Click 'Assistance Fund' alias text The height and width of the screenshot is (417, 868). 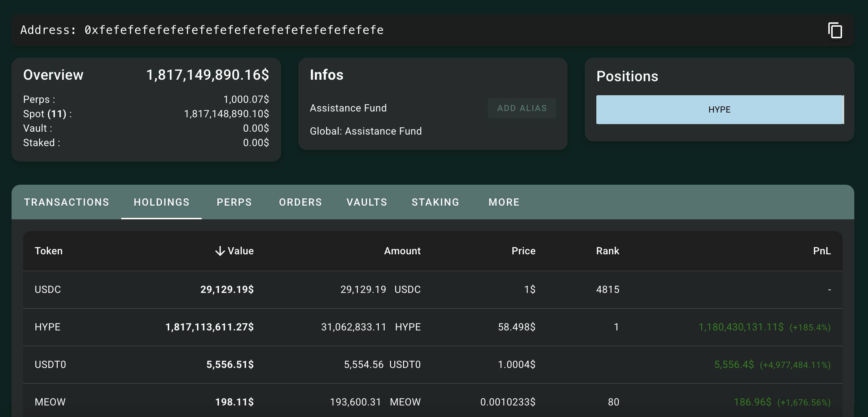pos(348,108)
